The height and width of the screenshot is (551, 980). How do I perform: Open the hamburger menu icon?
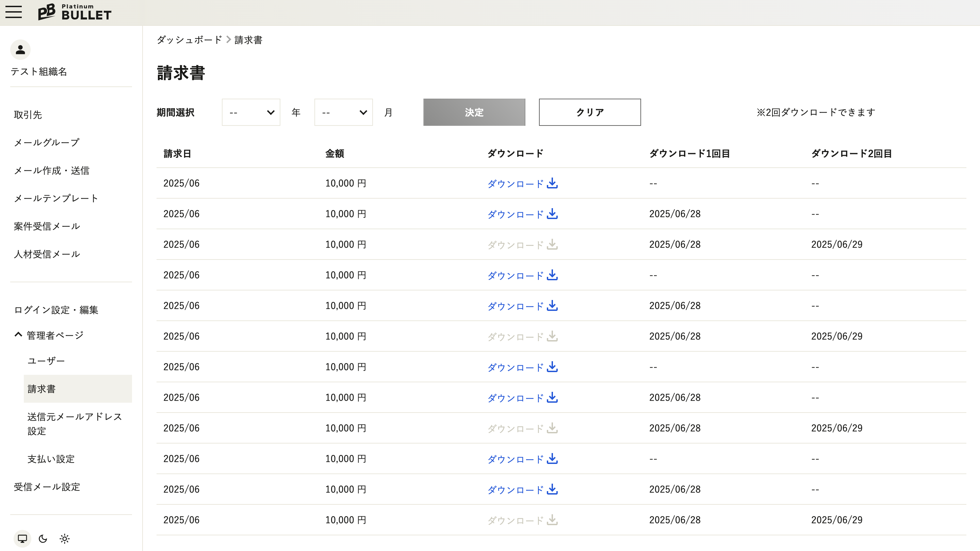pos(14,12)
